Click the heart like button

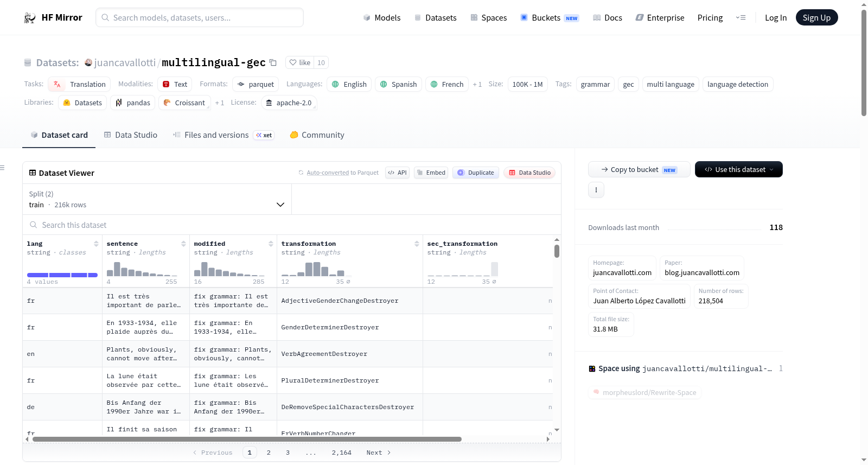299,62
